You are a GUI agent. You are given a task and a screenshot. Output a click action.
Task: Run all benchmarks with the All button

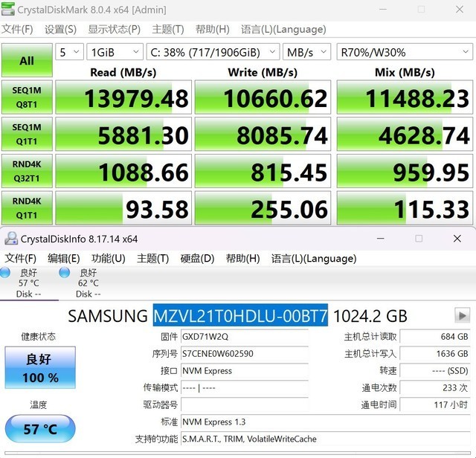27,60
